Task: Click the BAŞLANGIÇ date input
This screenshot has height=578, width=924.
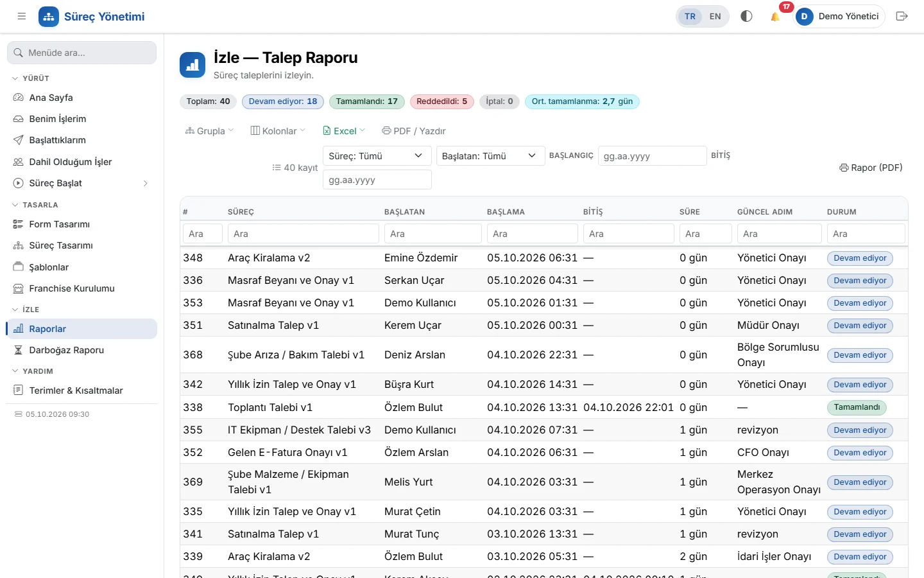Action: pyautogui.click(x=652, y=156)
